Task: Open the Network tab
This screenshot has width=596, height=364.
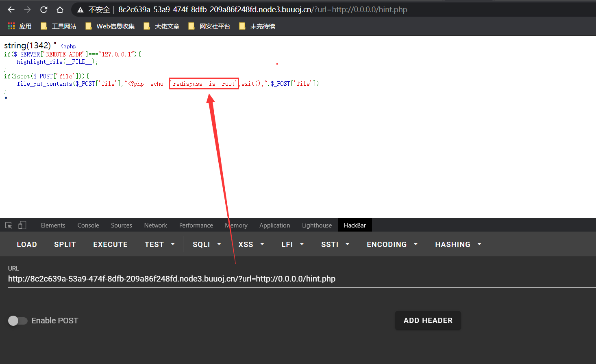Action: 156,225
